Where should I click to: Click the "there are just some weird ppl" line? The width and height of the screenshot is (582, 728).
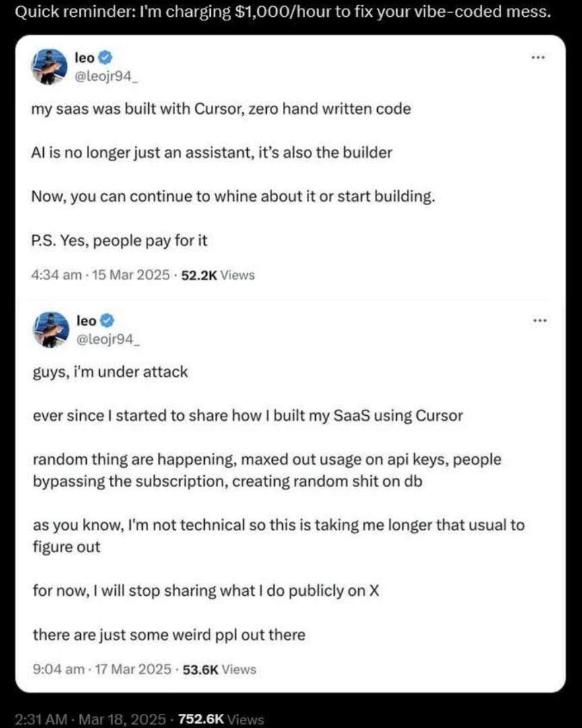click(168, 635)
